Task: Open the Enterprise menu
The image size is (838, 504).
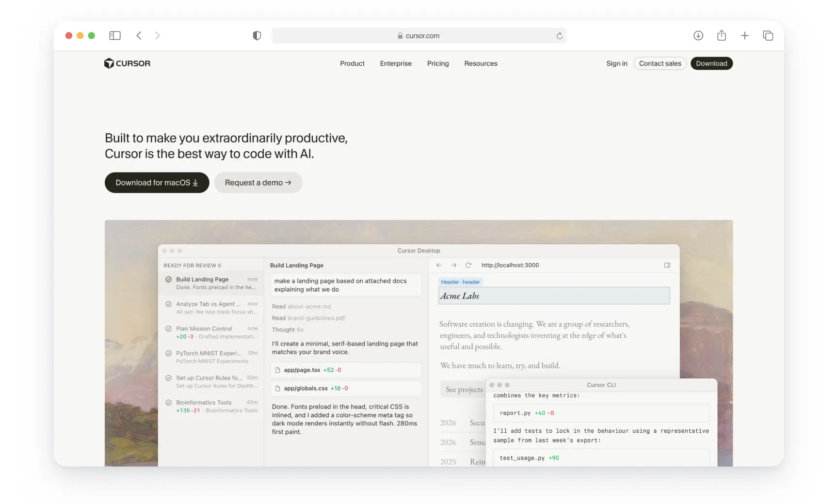Action: pos(396,63)
